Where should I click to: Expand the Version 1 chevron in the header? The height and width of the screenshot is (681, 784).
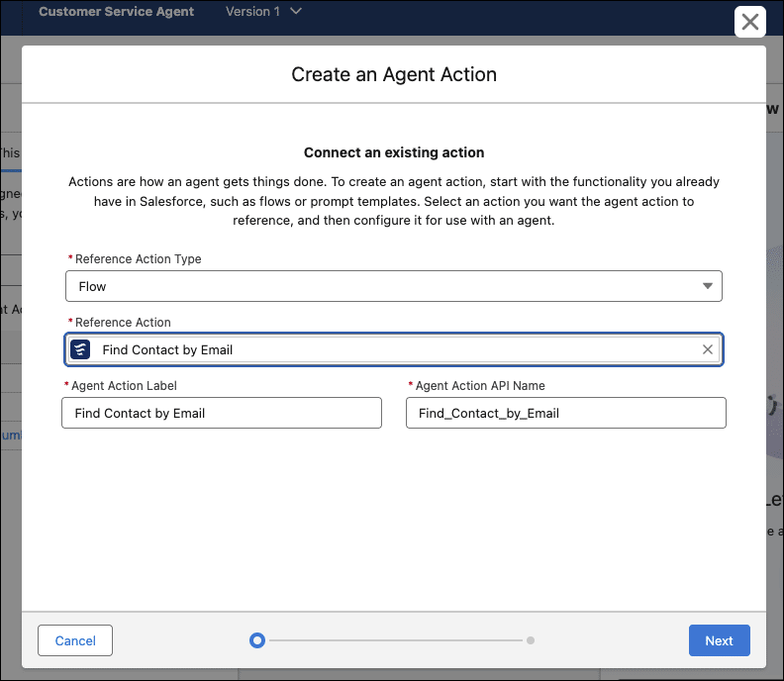(296, 12)
